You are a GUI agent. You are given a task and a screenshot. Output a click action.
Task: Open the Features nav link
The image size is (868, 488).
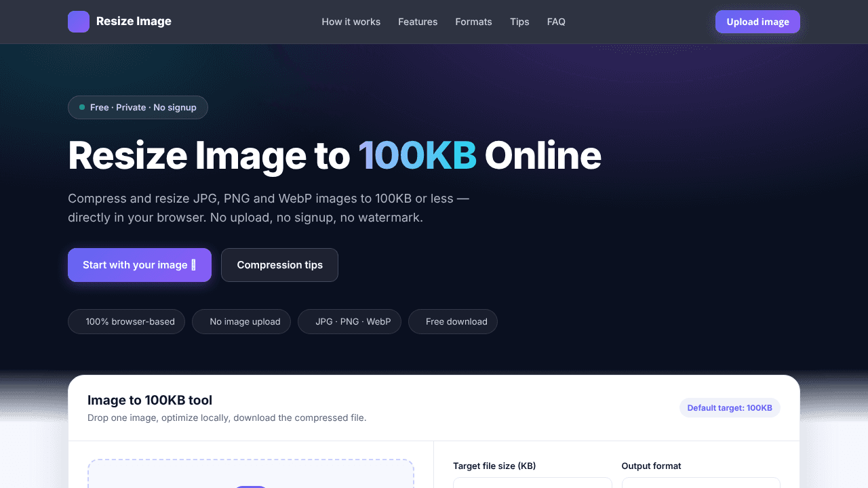pyautogui.click(x=418, y=22)
